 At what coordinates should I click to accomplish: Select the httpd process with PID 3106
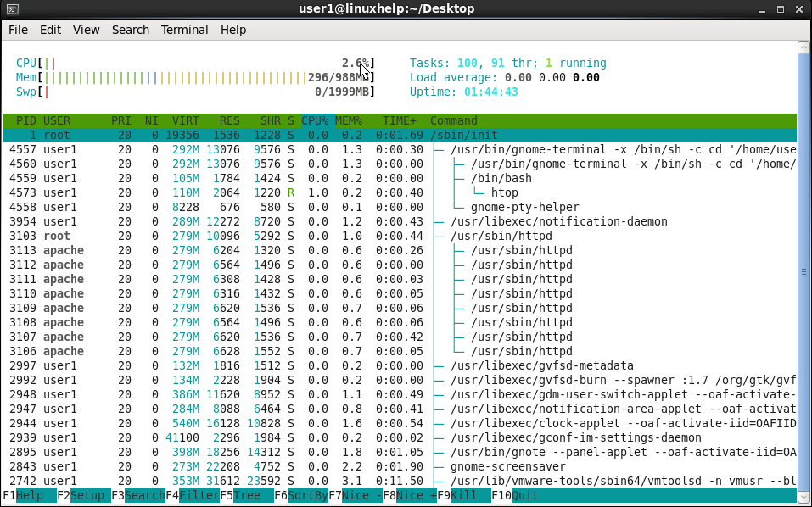tap(400, 352)
